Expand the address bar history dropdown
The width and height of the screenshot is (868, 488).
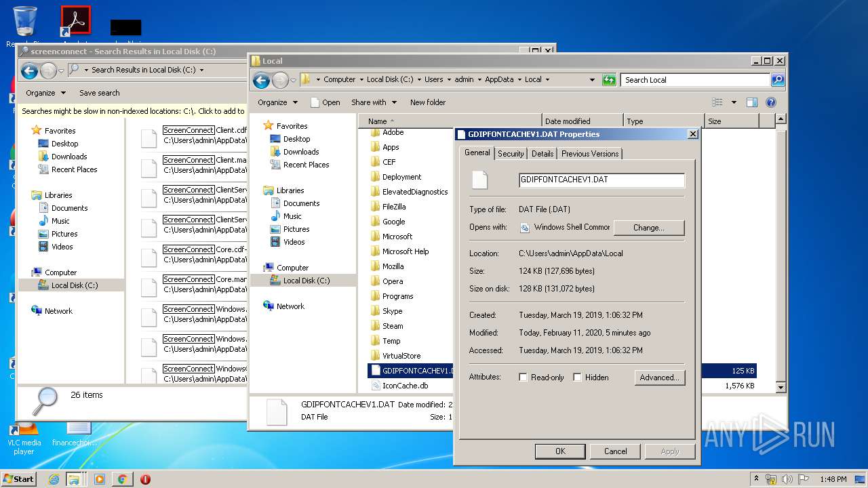click(x=593, y=79)
